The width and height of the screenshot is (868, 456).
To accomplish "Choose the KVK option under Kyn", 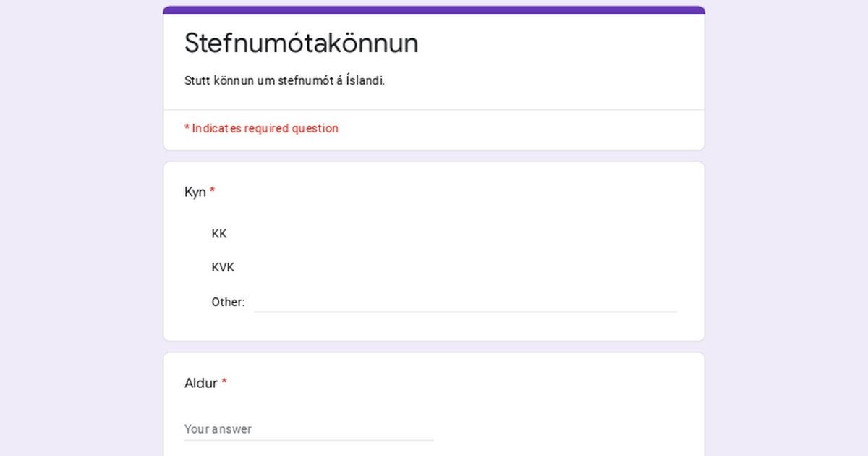I will point(223,267).
